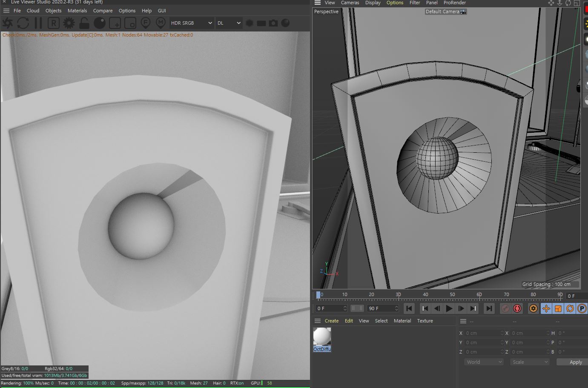Click the dark rectangle icon beside hexagon
The image size is (588, 388).
click(x=261, y=23)
